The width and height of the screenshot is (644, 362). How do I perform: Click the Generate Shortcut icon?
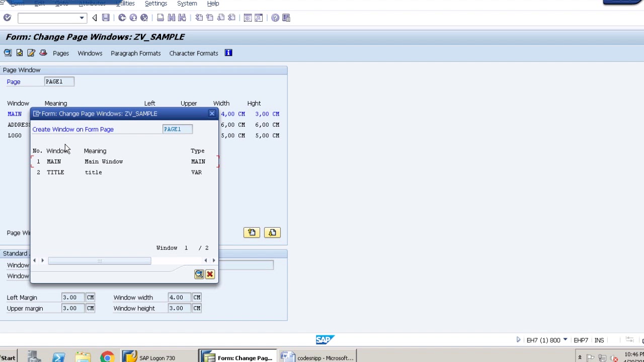(x=259, y=18)
